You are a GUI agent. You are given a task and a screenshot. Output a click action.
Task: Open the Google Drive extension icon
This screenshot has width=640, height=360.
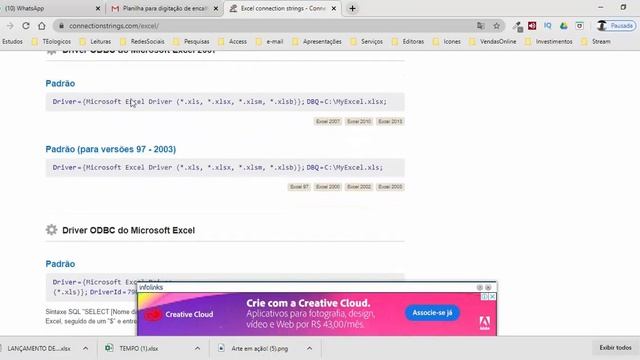point(564,26)
